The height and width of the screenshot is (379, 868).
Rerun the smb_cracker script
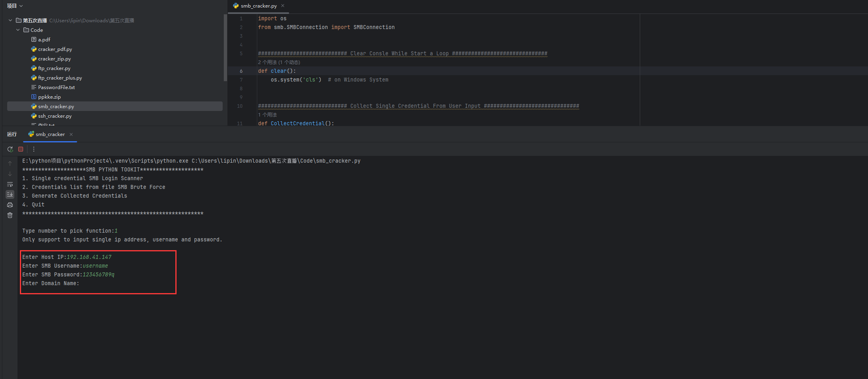(10, 149)
